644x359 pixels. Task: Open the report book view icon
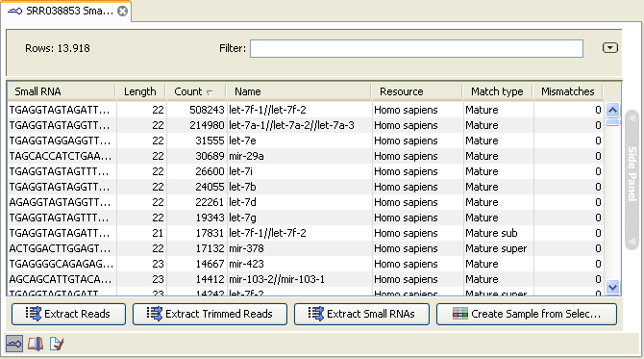click(36, 344)
